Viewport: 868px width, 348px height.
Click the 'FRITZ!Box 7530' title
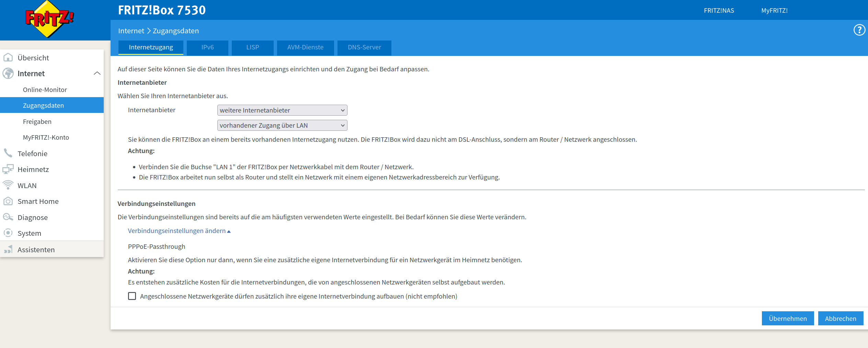pos(162,10)
